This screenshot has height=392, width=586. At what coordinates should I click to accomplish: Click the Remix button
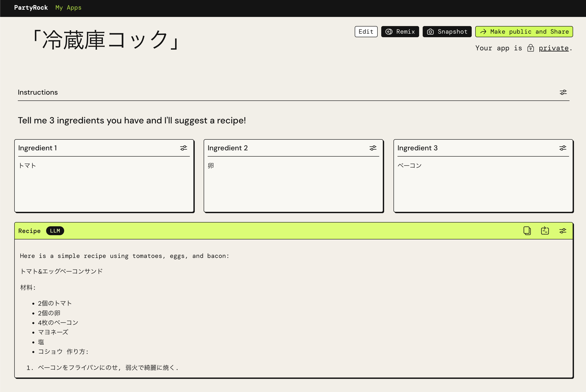point(400,32)
